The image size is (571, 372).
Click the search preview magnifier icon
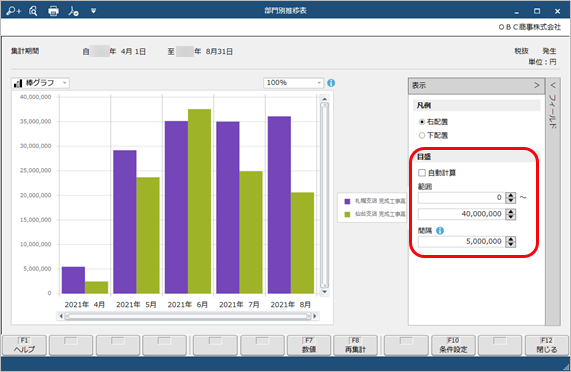point(33,11)
